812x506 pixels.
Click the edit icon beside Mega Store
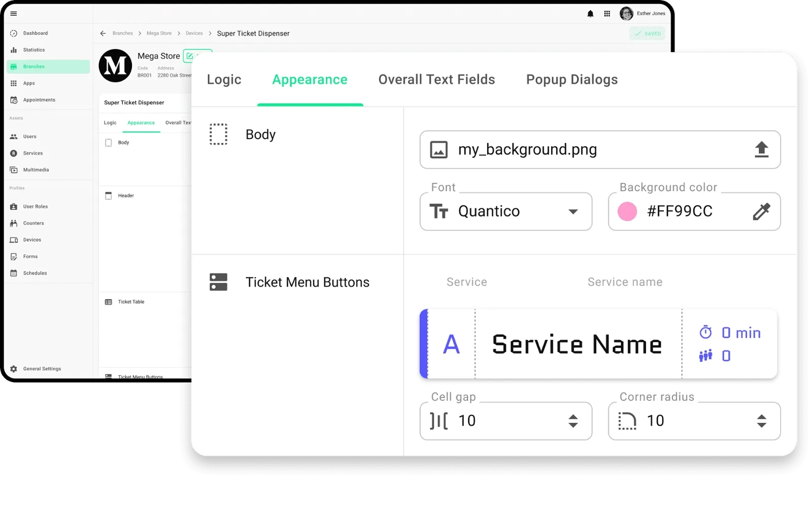(x=190, y=56)
